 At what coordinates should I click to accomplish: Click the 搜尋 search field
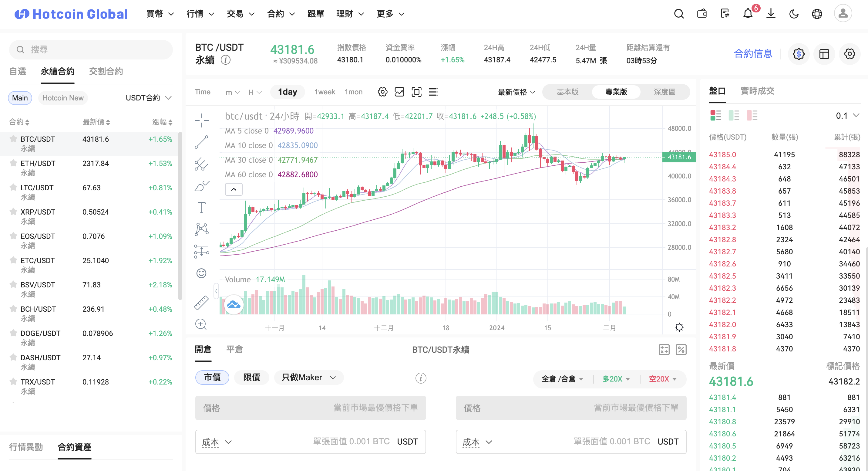click(x=91, y=49)
